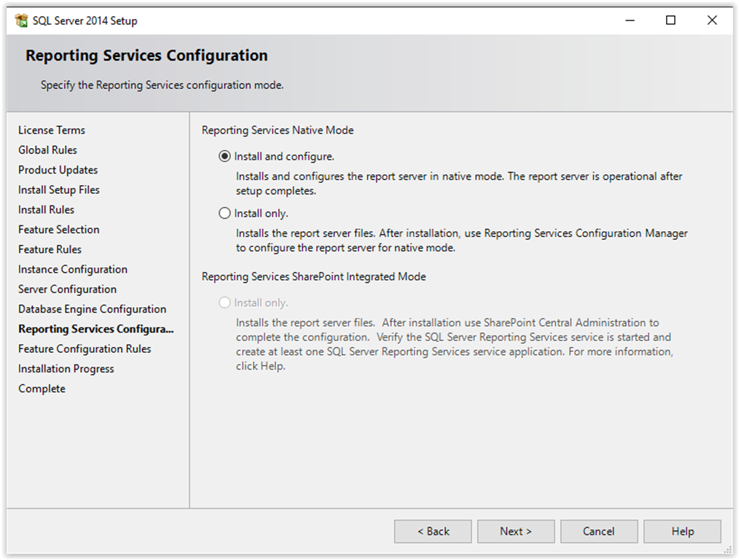This screenshot has width=739, height=560.
Task: Cancel the setup wizard
Action: tap(598, 532)
